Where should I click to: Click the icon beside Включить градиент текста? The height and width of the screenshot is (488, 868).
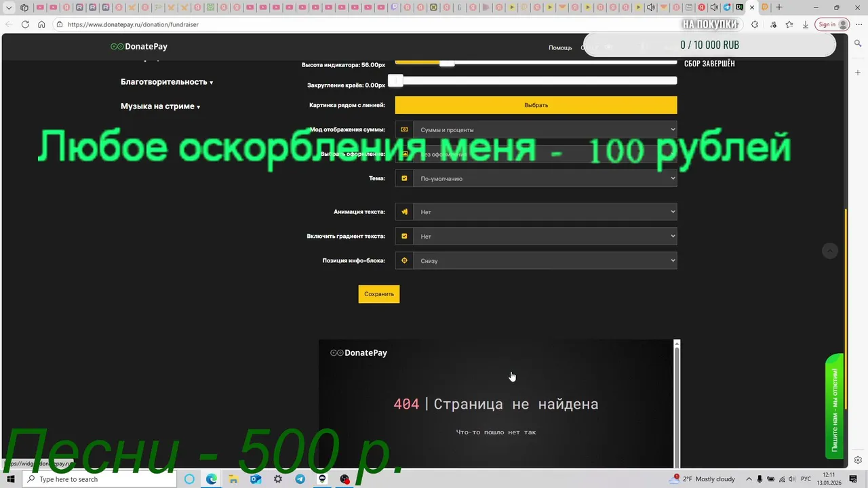pos(404,236)
